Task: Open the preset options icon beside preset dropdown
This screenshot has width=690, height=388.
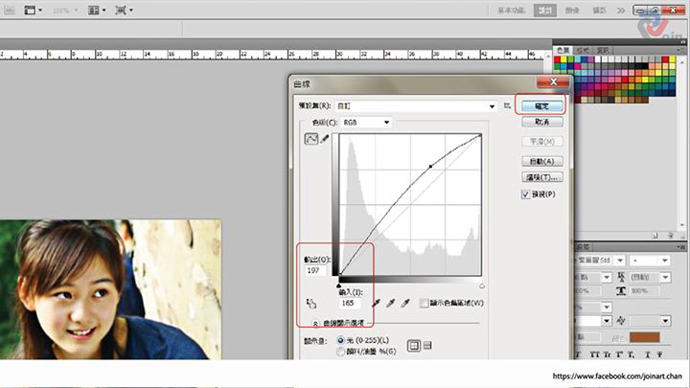Action: pyautogui.click(x=507, y=106)
